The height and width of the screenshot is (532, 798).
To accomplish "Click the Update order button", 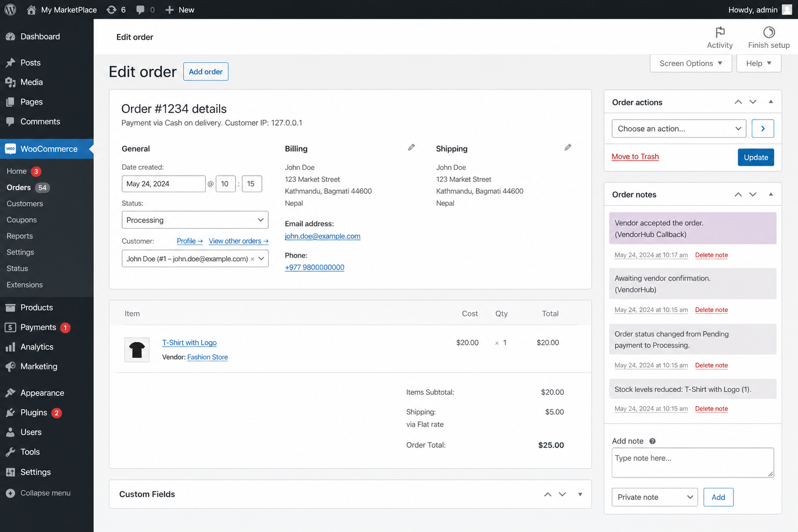I will click(756, 157).
